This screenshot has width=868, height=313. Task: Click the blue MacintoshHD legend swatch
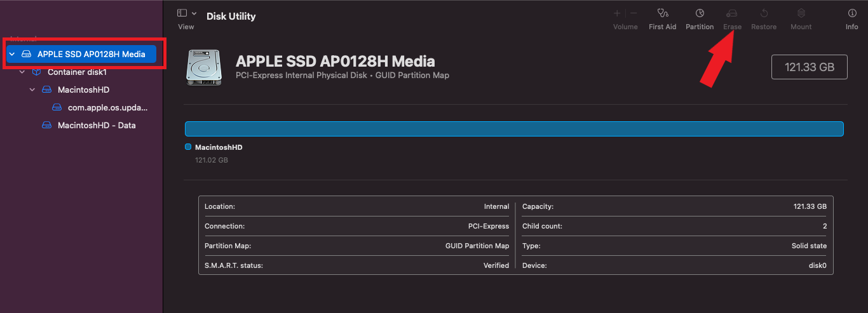pyautogui.click(x=188, y=147)
